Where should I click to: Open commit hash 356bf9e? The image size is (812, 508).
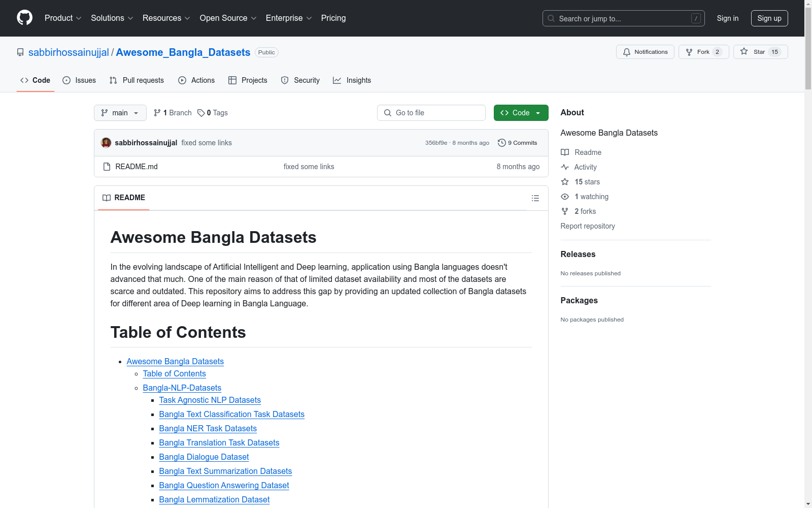(436, 143)
